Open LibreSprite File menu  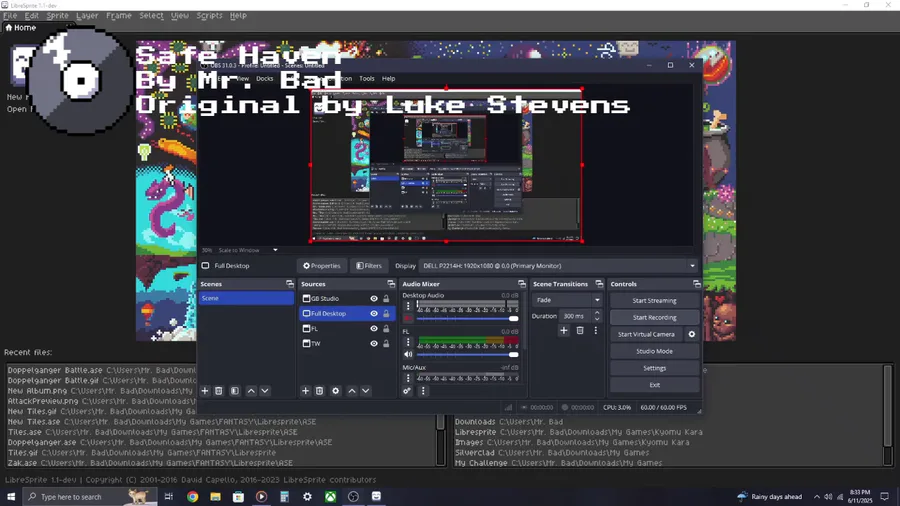coord(10,15)
